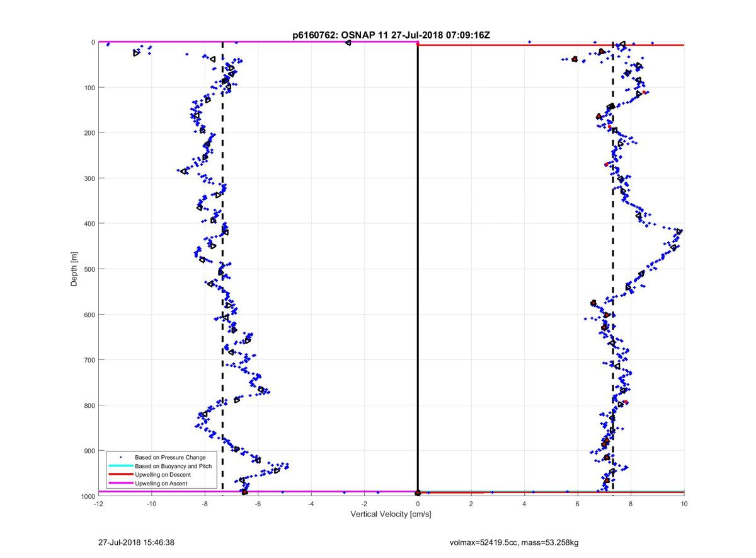Click the x-axis tick label -12
756x558 pixels.
pyautogui.click(x=98, y=503)
